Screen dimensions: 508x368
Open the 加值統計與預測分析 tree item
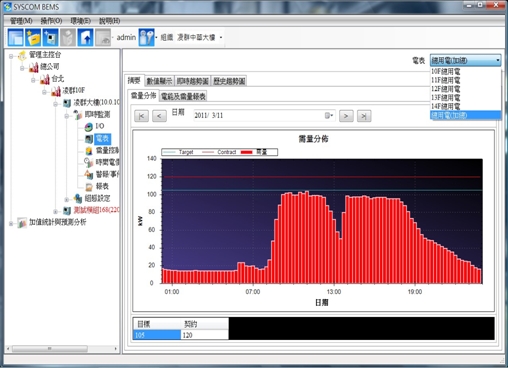(57, 222)
